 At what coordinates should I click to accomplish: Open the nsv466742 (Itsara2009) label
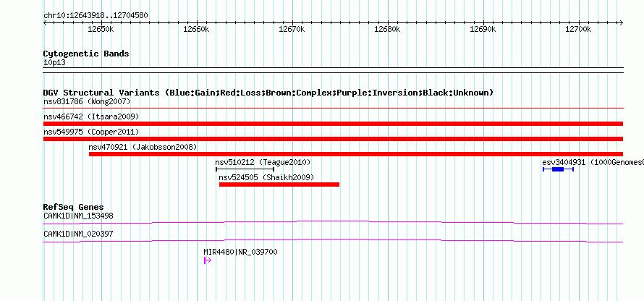pos(91,116)
